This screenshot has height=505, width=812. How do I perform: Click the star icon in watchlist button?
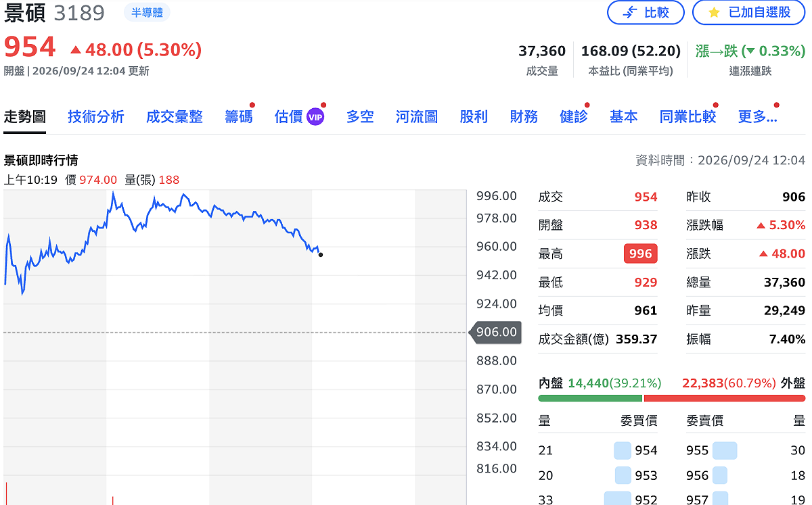pos(715,12)
